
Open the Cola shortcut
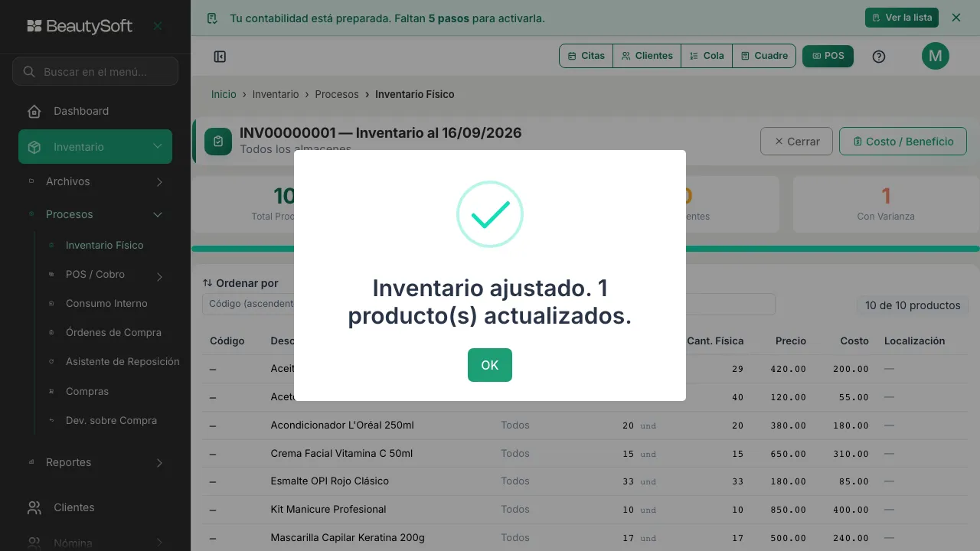pos(707,56)
